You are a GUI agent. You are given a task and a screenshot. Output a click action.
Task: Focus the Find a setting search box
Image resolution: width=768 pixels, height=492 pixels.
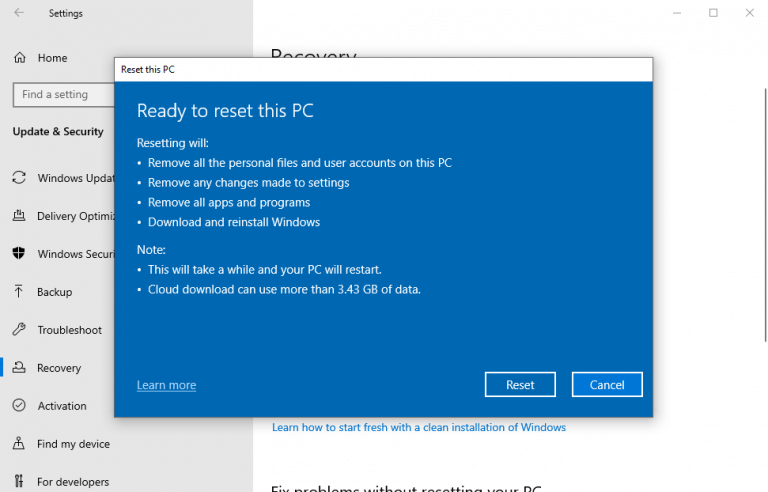[64, 95]
